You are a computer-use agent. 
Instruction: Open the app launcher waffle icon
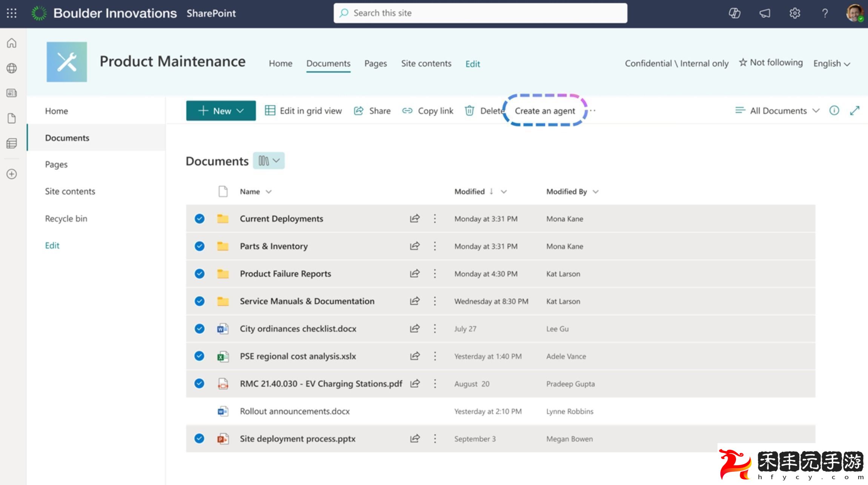(12, 13)
